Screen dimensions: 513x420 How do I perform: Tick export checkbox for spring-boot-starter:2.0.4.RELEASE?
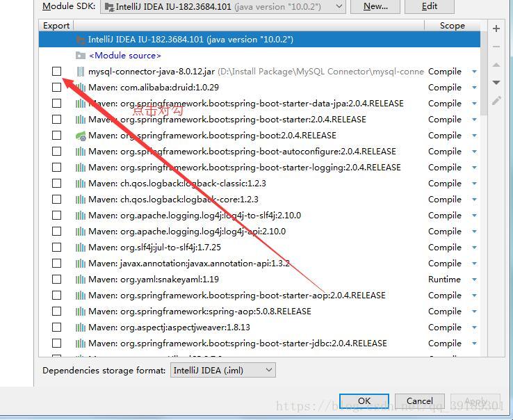coord(56,120)
